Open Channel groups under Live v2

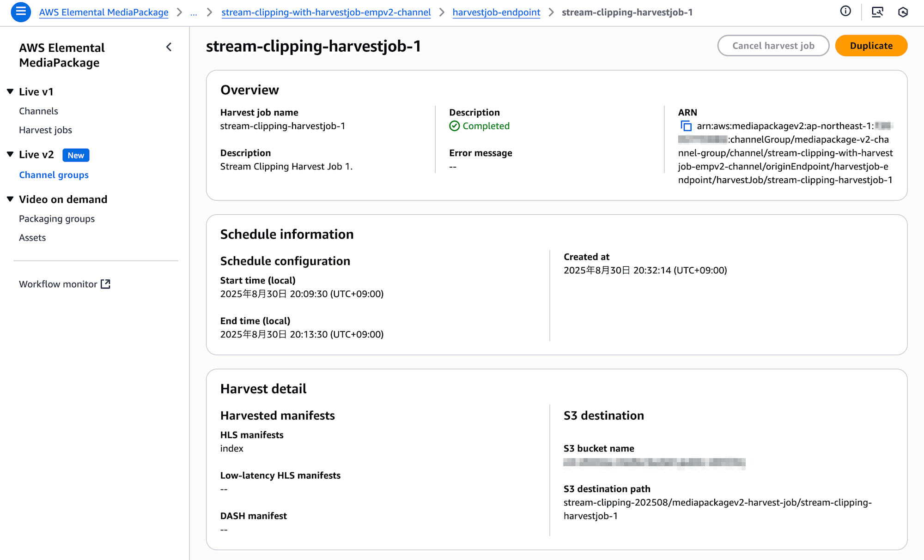pos(54,175)
